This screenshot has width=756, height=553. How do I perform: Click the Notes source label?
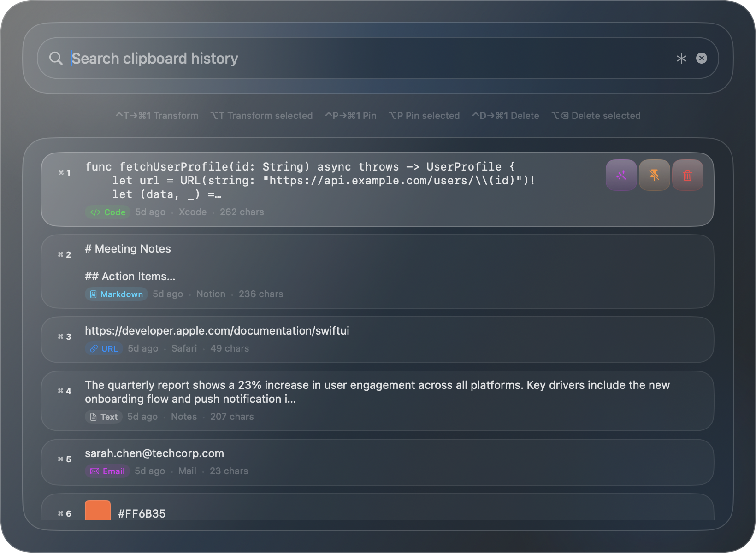click(x=184, y=417)
